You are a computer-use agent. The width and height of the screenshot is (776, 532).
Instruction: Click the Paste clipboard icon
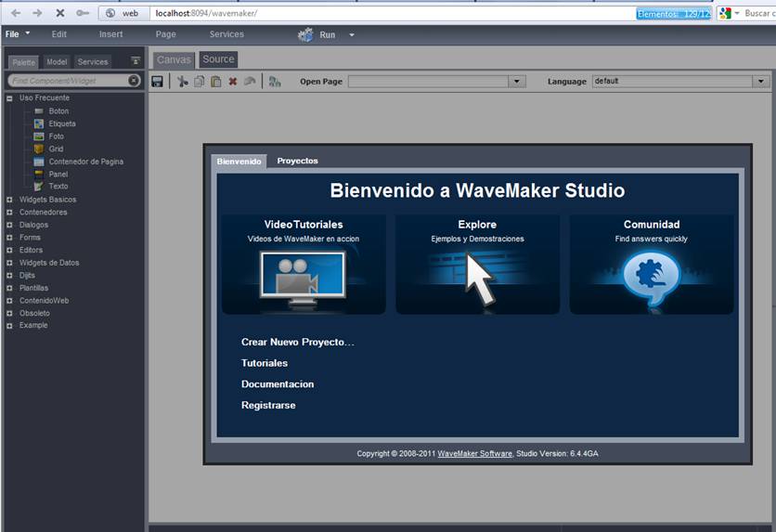[x=215, y=82]
